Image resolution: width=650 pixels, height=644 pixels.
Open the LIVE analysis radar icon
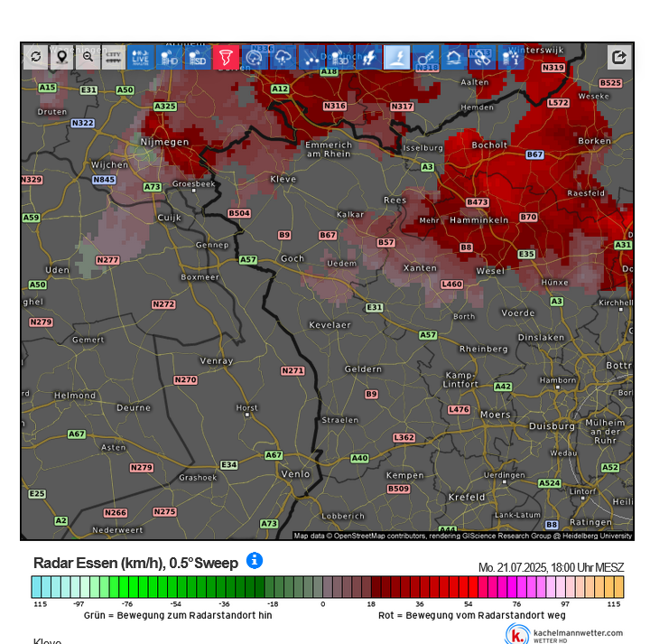[x=140, y=57]
